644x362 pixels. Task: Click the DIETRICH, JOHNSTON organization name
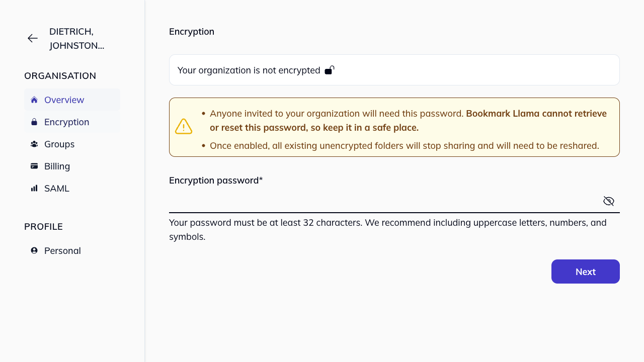76,38
